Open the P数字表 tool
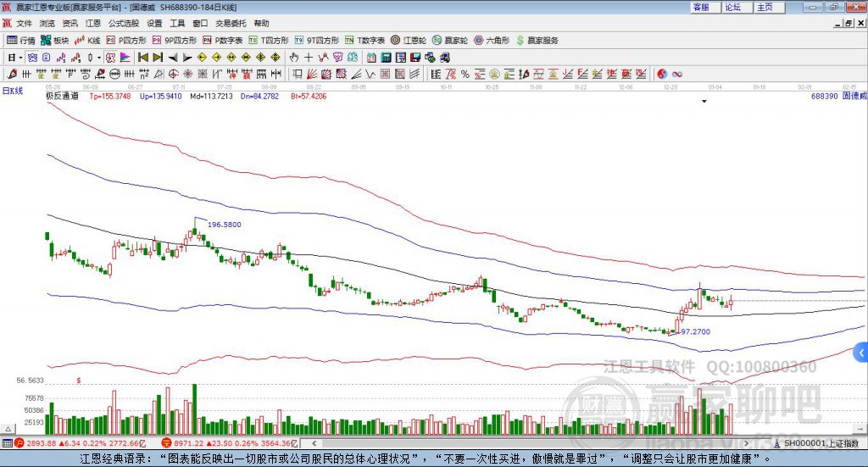The width and height of the screenshot is (868, 467). click(223, 41)
